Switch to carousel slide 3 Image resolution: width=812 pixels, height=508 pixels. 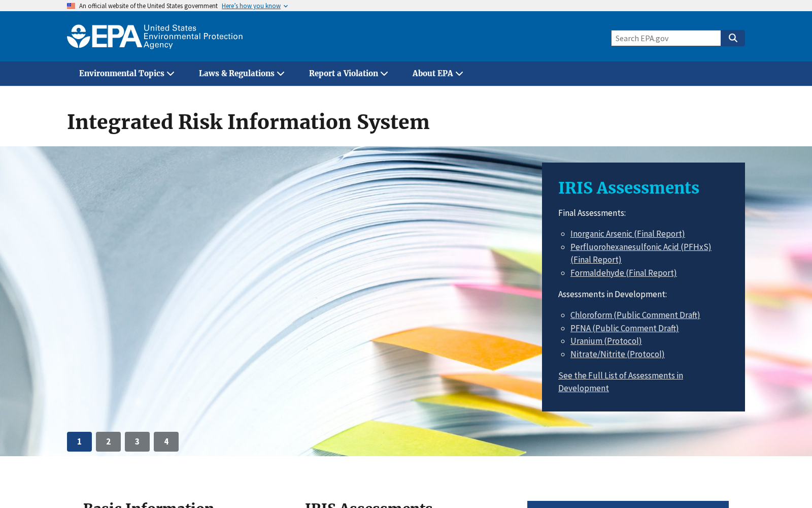click(x=137, y=441)
